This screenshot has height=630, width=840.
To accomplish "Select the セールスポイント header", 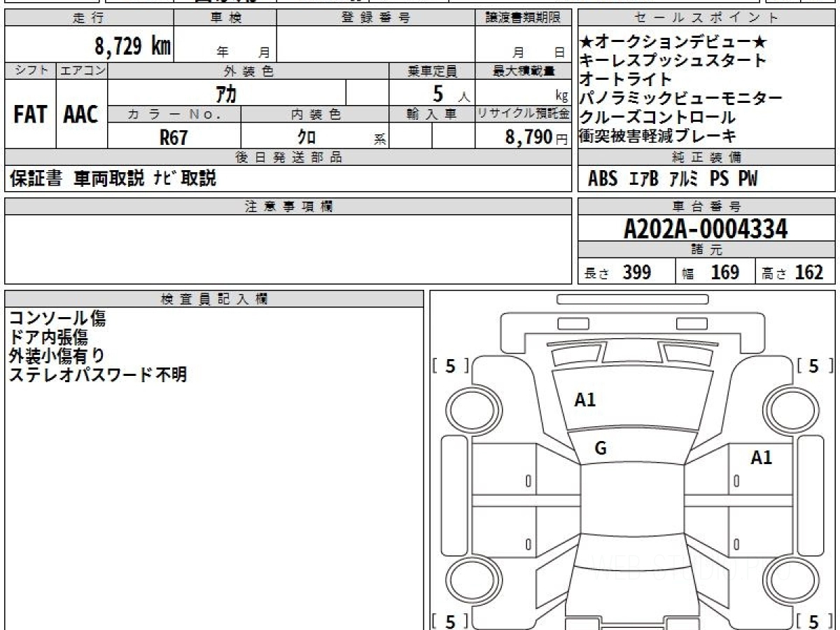I will pyautogui.click(x=707, y=18).
